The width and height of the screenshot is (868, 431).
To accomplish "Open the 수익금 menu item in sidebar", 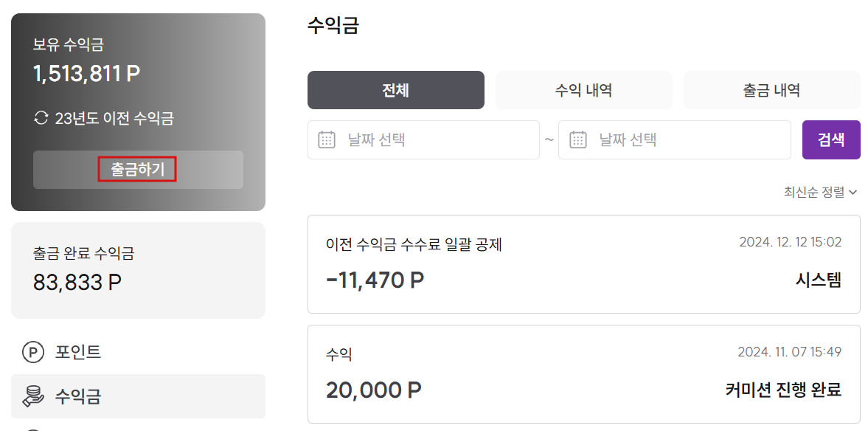I will pyautogui.click(x=138, y=396).
